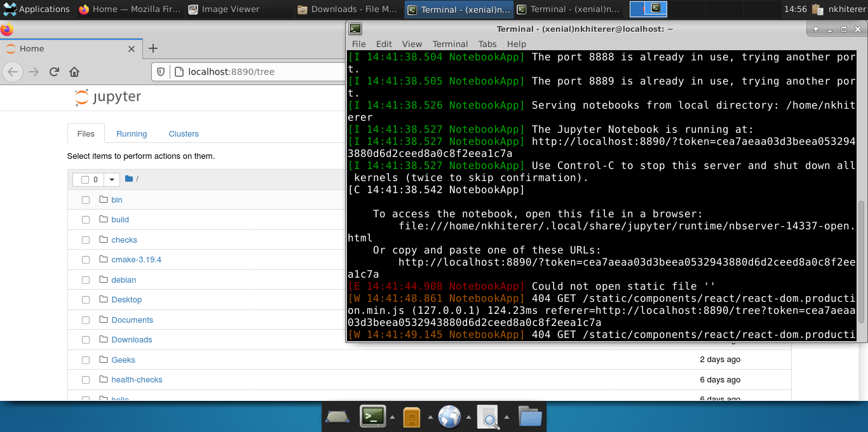Tick the checkbox next to build folder
Viewport: 868px width, 432px height.
pos(86,220)
